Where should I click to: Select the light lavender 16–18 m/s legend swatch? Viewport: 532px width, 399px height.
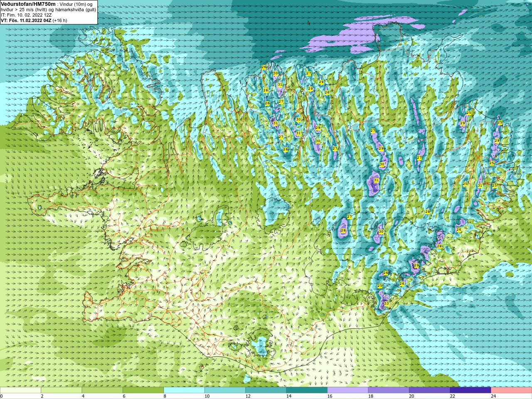pyautogui.click(x=348, y=390)
